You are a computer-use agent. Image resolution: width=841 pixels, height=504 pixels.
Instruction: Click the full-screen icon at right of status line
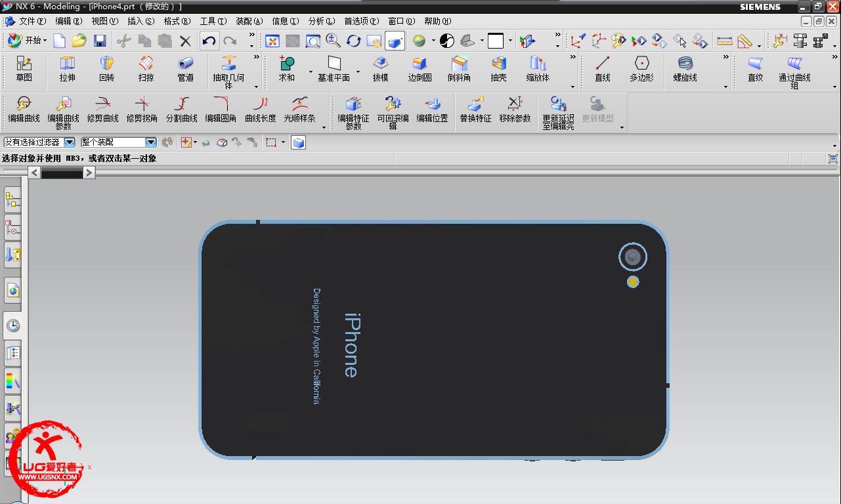click(833, 159)
